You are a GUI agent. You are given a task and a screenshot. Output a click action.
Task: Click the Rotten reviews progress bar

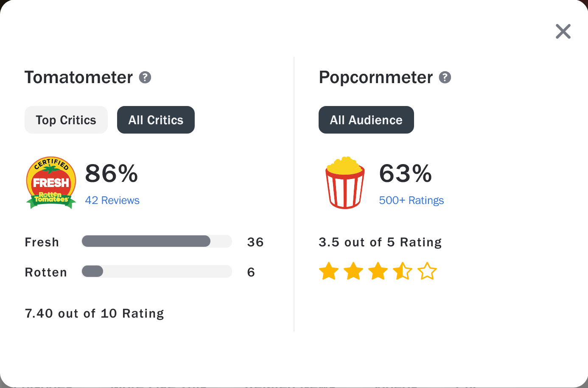click(x=157, y=271)
